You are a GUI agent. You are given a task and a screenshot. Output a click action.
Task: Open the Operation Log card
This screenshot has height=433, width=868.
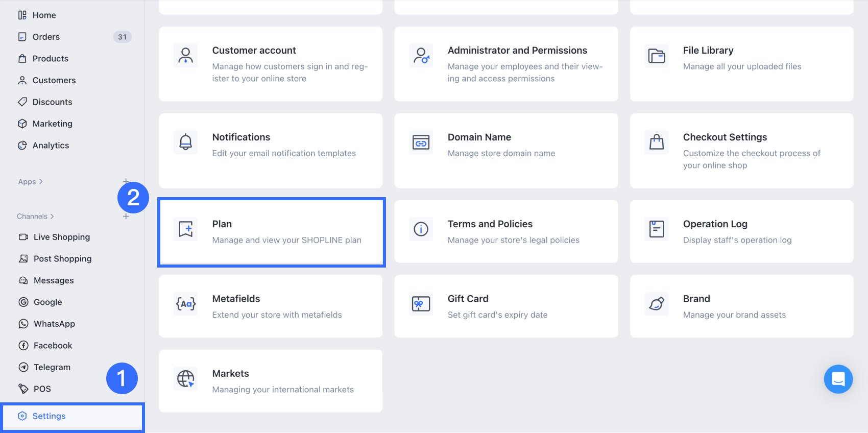click(741, 232)
